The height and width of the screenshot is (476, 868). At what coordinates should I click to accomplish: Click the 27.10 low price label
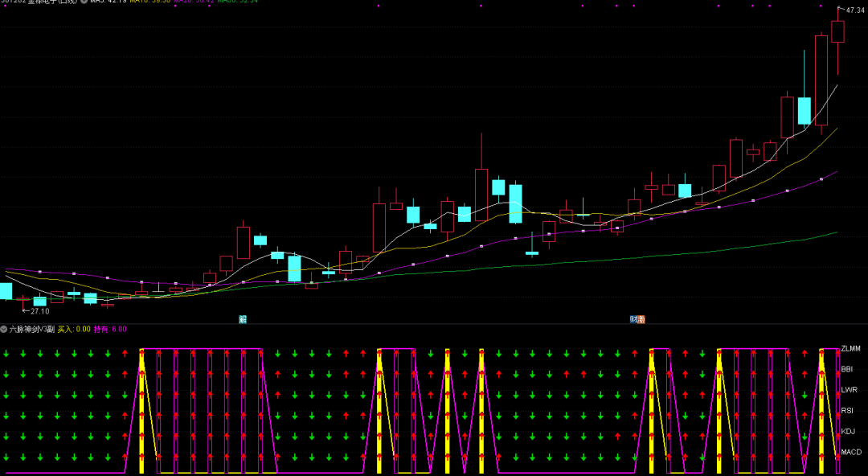pos(39,311)
